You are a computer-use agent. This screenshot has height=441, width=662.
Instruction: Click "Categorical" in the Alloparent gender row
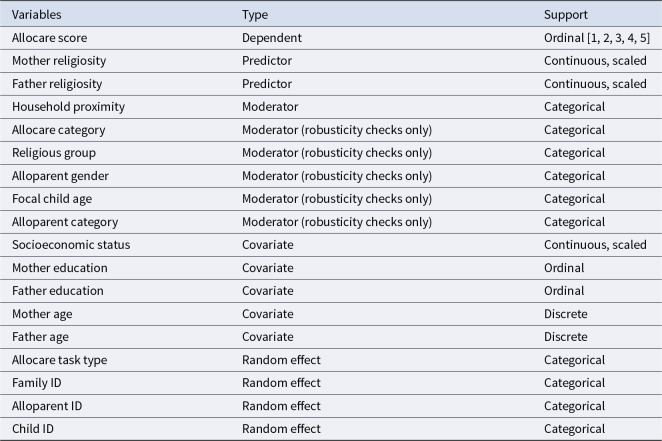(575, 176)
